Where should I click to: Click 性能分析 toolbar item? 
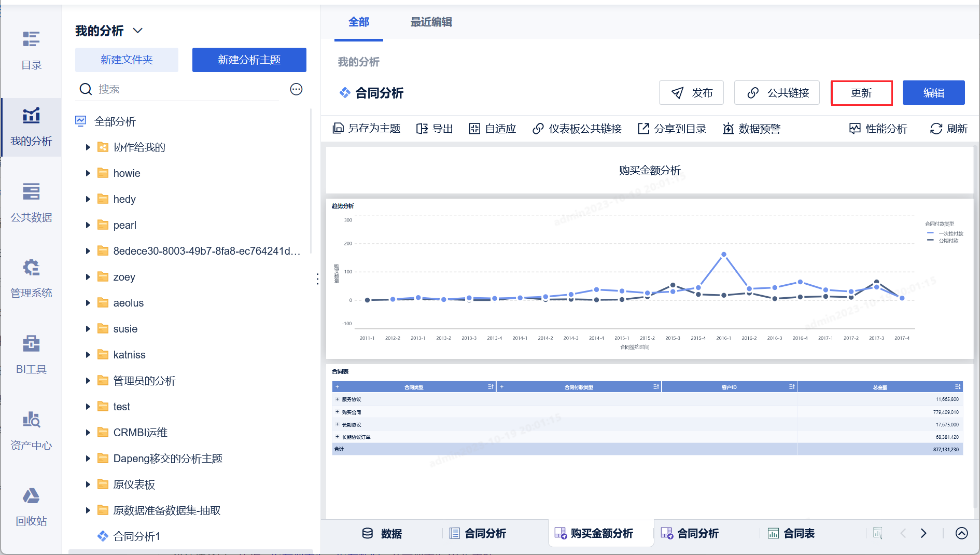click(x=878, y=129)
